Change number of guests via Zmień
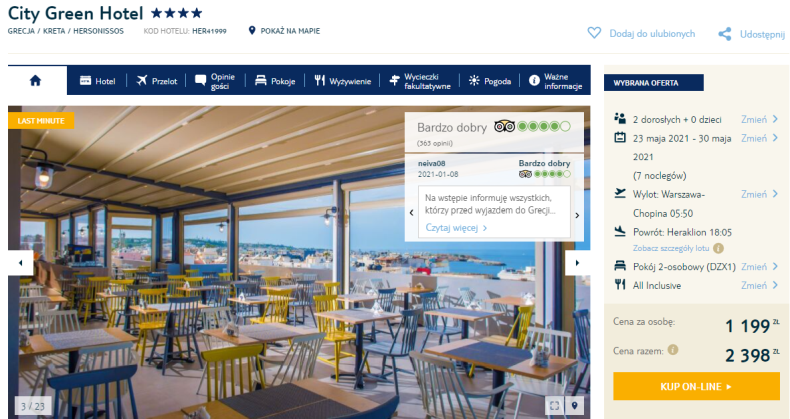 760,119
